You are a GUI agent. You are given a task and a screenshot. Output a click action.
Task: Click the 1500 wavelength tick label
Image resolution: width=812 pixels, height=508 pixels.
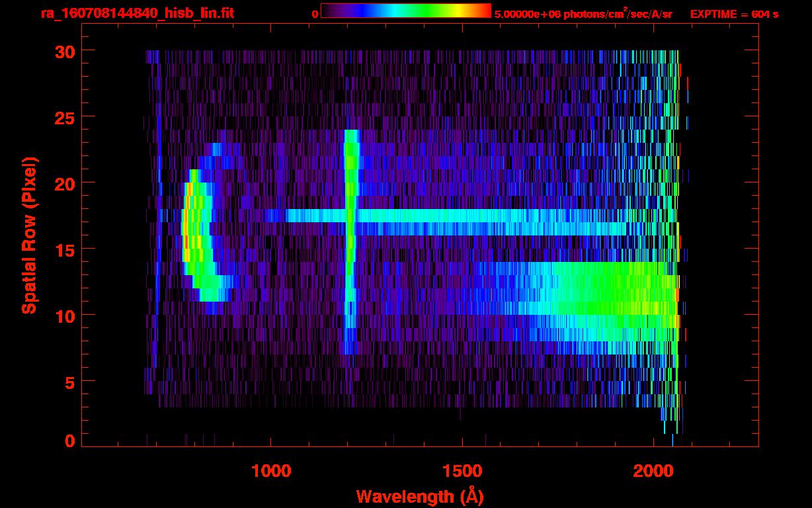pyautogui.click(x=462, y=471)
